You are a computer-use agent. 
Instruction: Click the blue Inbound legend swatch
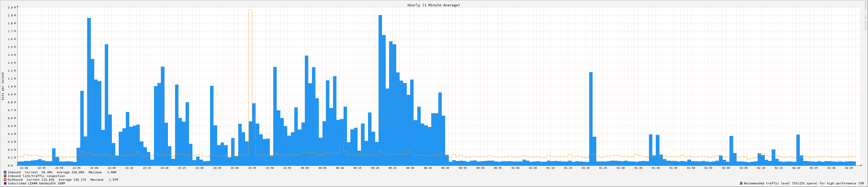click(x=5, y=172)
